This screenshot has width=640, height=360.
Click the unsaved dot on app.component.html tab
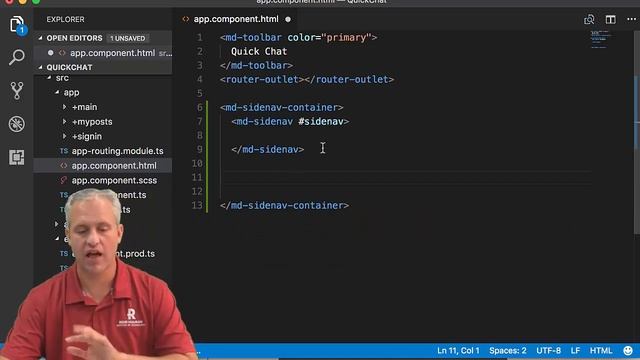288,19
